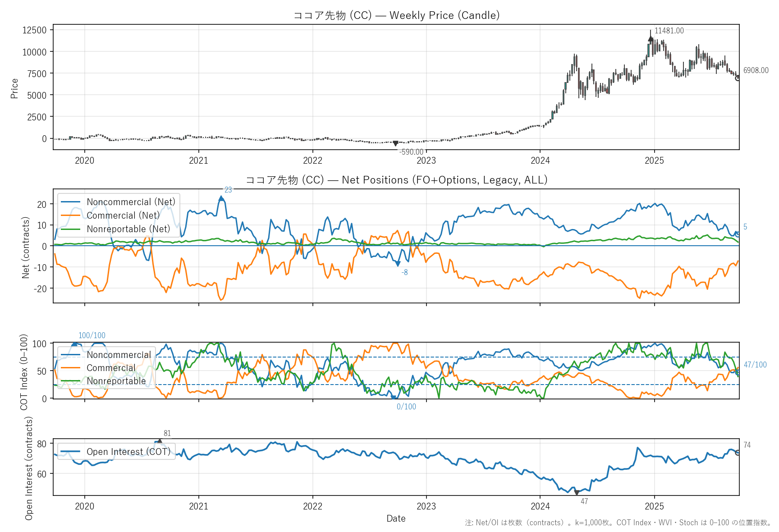Screen dimensions: 779x532
Task: Click the Open Interest peak marker labeled 81
Action: pyautogui.click(x=159, y=441)
